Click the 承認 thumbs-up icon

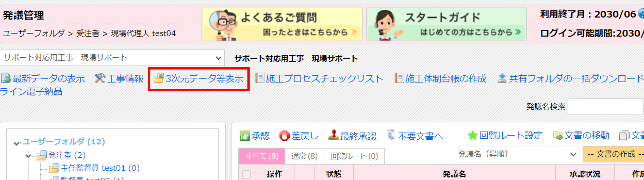click(x=244, y=136)
